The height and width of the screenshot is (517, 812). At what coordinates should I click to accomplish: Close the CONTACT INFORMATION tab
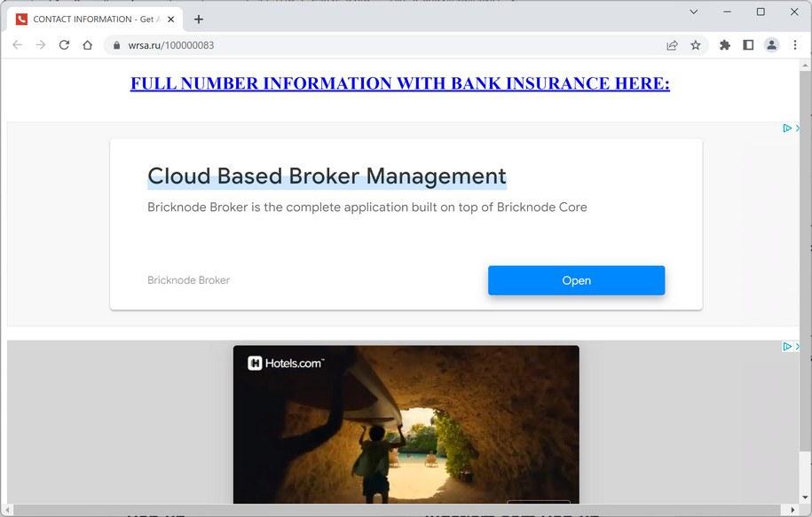click(x=171, y=20)
